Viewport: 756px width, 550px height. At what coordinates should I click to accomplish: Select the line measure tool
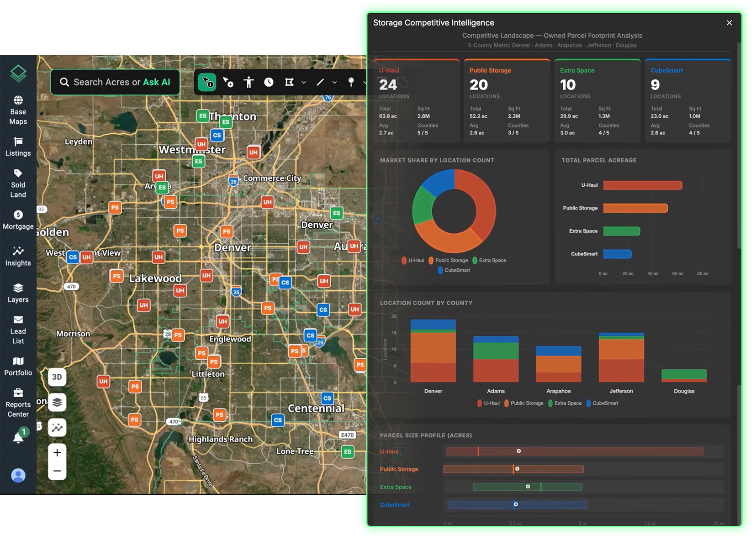320,82
